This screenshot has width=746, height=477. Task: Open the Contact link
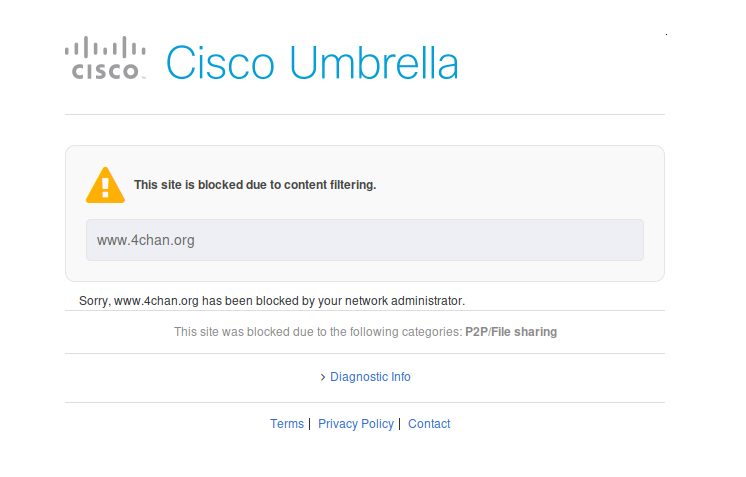(429, 424)
